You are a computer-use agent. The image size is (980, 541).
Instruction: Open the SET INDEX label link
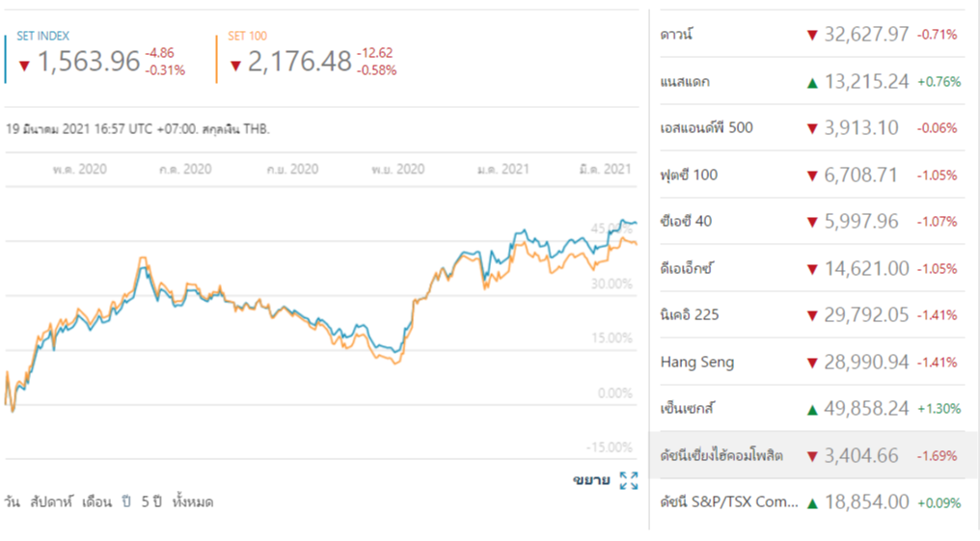[x=43, y=37]
